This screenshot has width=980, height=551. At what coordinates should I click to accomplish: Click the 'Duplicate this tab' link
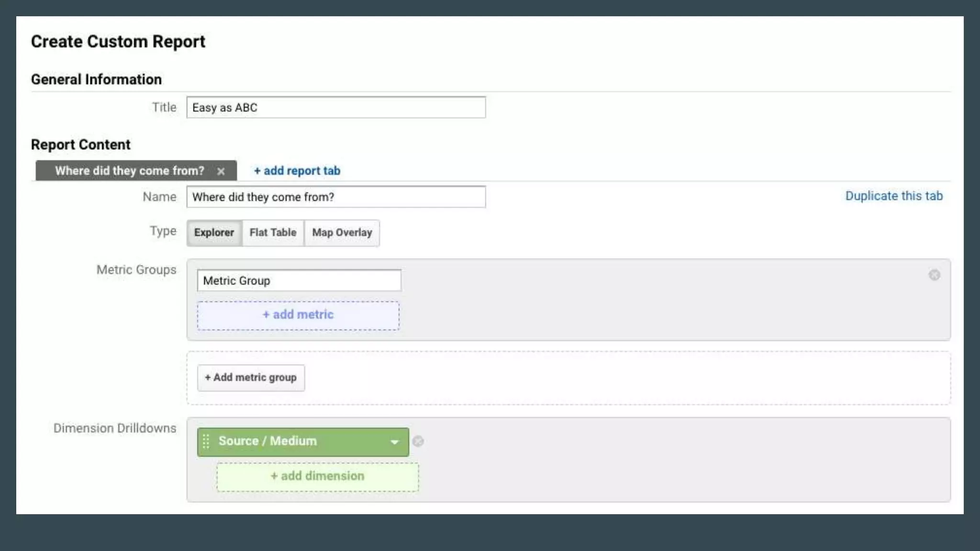click(893, 196)
